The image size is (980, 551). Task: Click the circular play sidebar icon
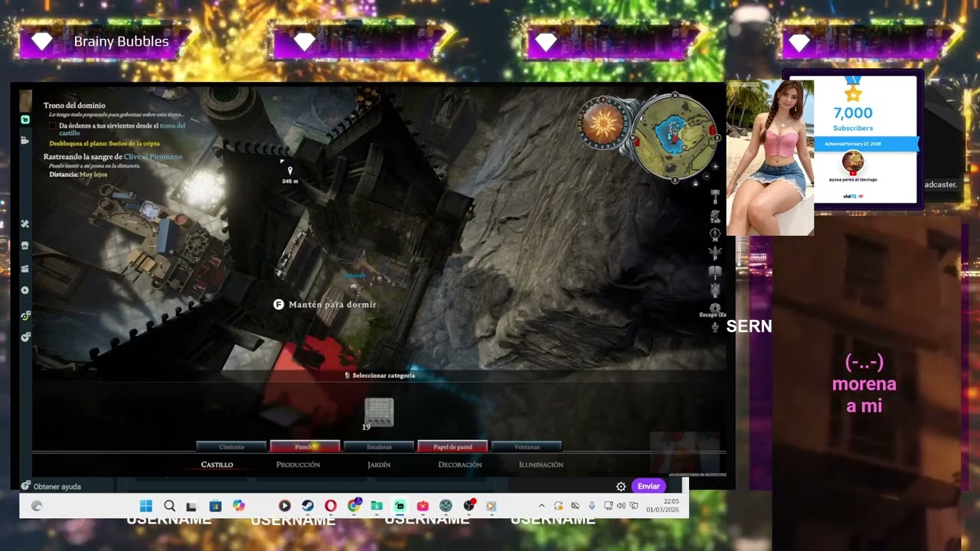25,290
